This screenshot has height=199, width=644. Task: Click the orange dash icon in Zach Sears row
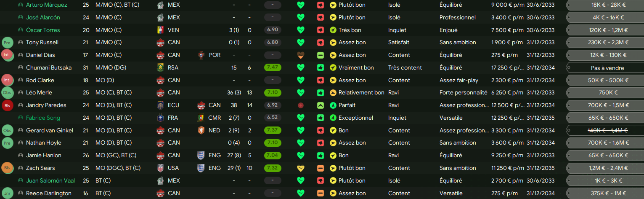[321, 168]
